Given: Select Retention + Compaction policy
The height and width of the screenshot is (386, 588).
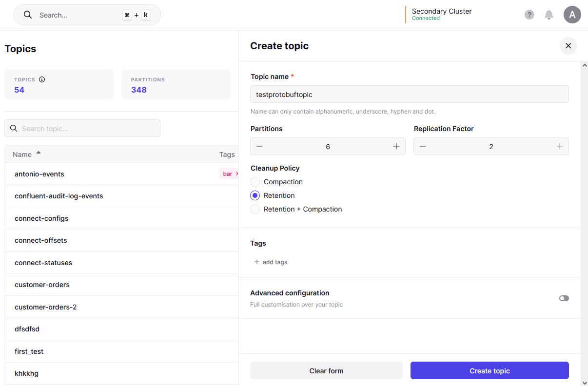Looking at the screenshot, I should click(x=255, y=209).
